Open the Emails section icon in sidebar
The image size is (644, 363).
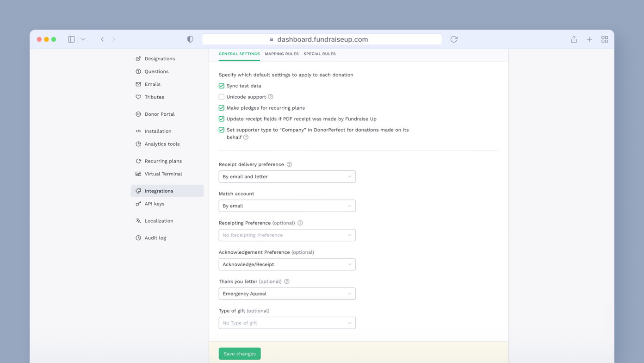(138, 84)
